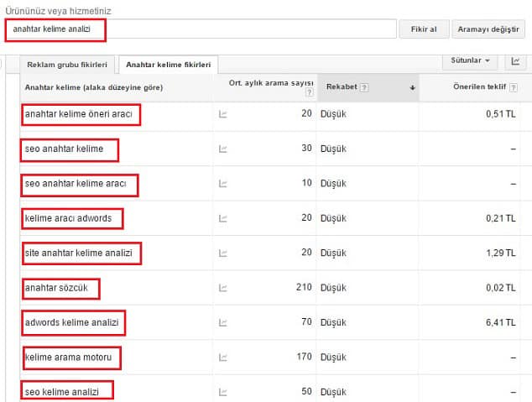532x402 pixels.
Task: Select the Anahtar kelime fikirleri tab
Action: point(169,65)
